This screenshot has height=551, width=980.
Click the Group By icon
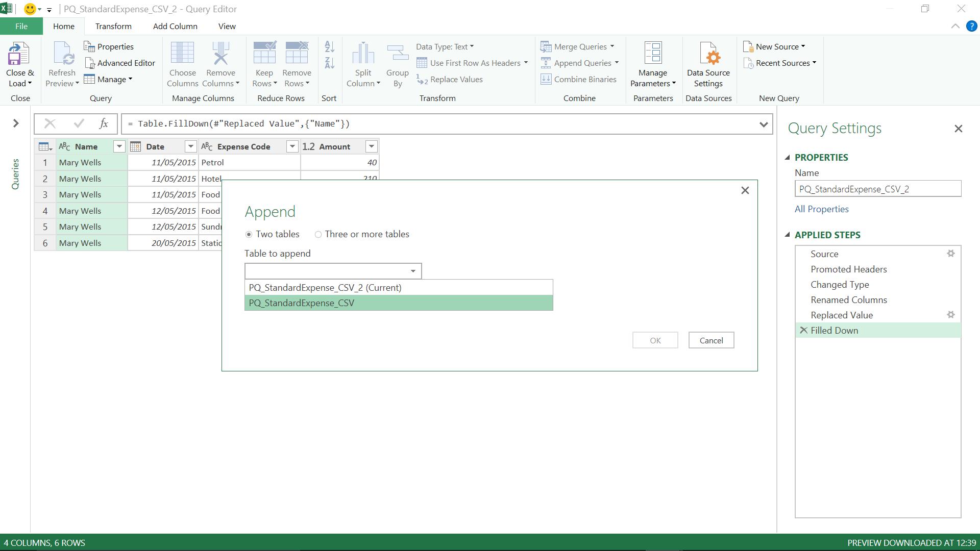[398, 54]
